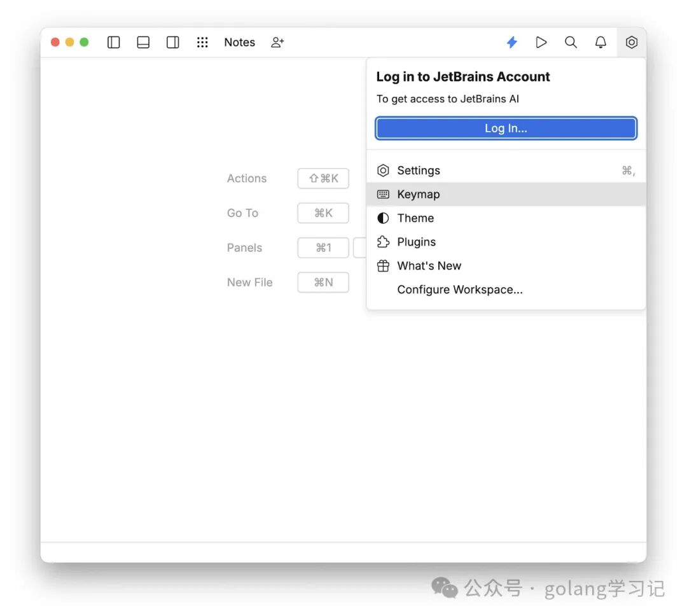Screen dimensions: 687x616
Task: Choose Configure Workspace... menu entry
Action: click(x=506, y=290)
